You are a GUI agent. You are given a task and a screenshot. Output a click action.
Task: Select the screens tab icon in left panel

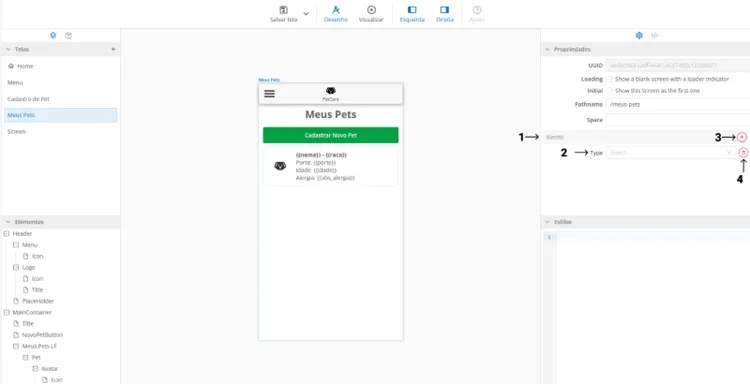(x=53, y=35)
